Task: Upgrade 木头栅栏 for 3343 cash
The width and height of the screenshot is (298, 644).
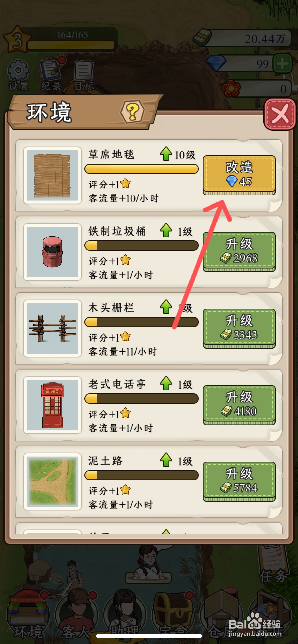Action: pos(239,328)
